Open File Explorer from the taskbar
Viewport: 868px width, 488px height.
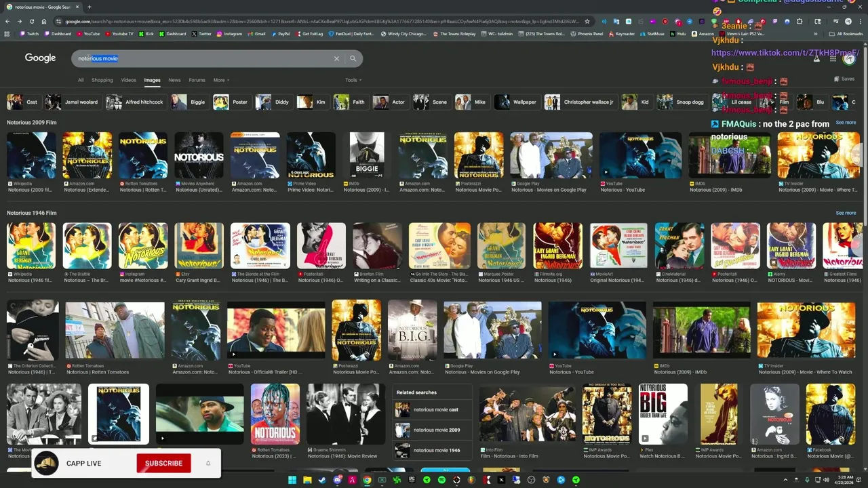[307, 480]
